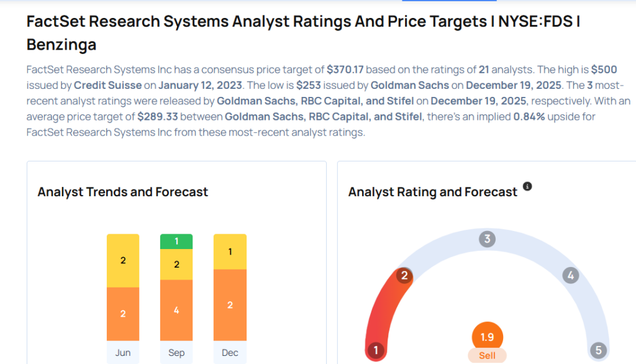Viewport: 636px width, 364px height.
Task: Click the yellow segment of the Dec bar
Action: tap(230, 252)
